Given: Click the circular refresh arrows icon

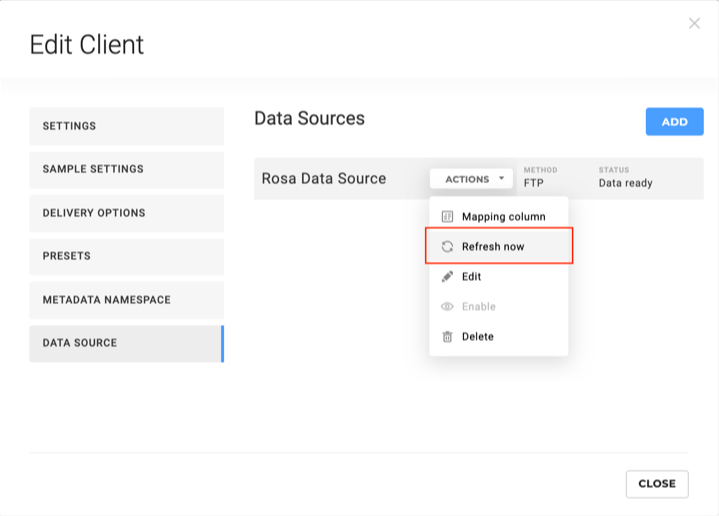Looking at the screenshot, I should point(447,246).
